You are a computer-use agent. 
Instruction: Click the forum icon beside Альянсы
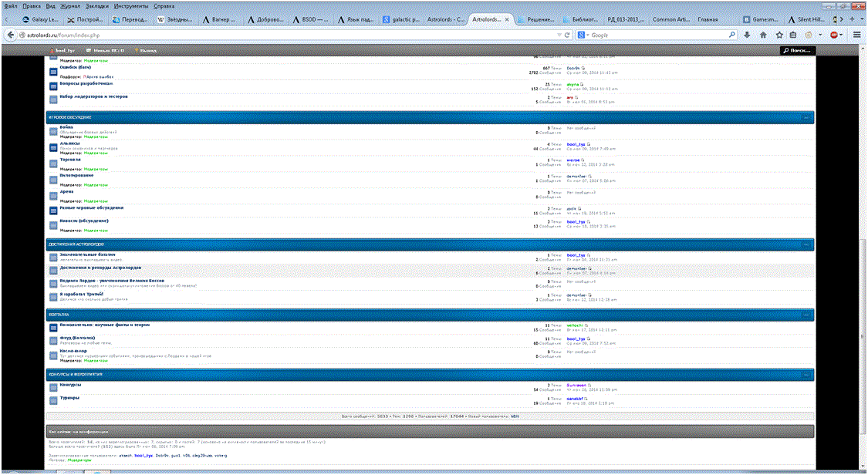coord(53,145)
